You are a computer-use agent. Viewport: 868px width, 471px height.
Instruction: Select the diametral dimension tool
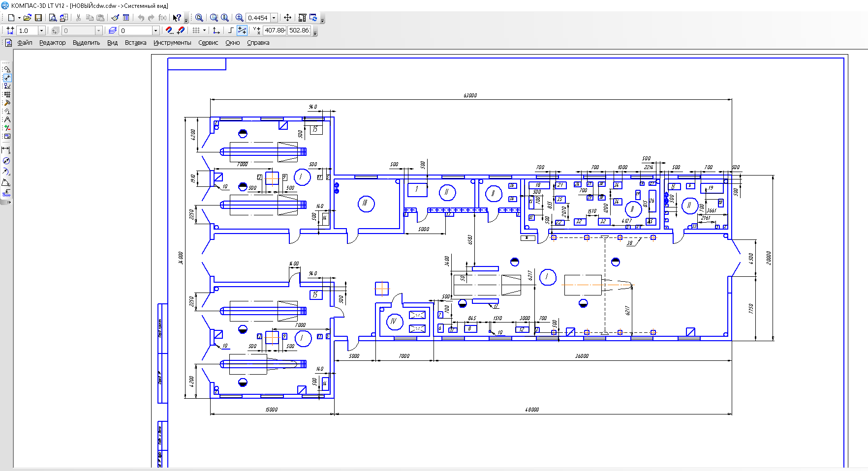[6, 161]
